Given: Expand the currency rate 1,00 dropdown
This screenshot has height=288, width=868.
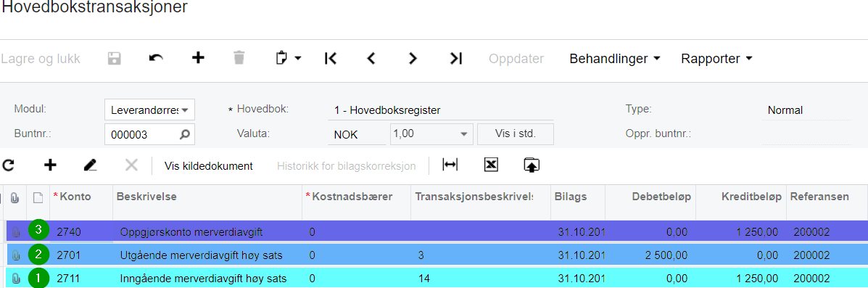Looking at the screenshot, I should 431,134.
